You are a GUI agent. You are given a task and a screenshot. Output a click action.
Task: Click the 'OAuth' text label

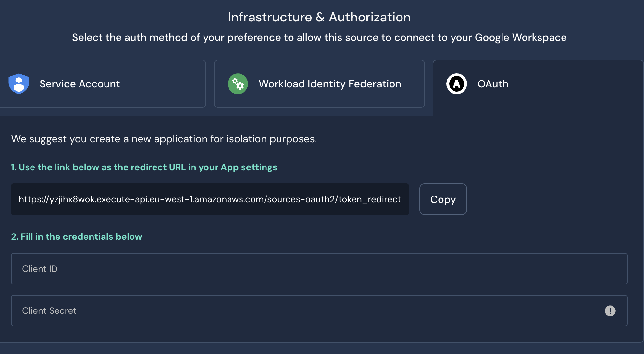coord(493,84)
